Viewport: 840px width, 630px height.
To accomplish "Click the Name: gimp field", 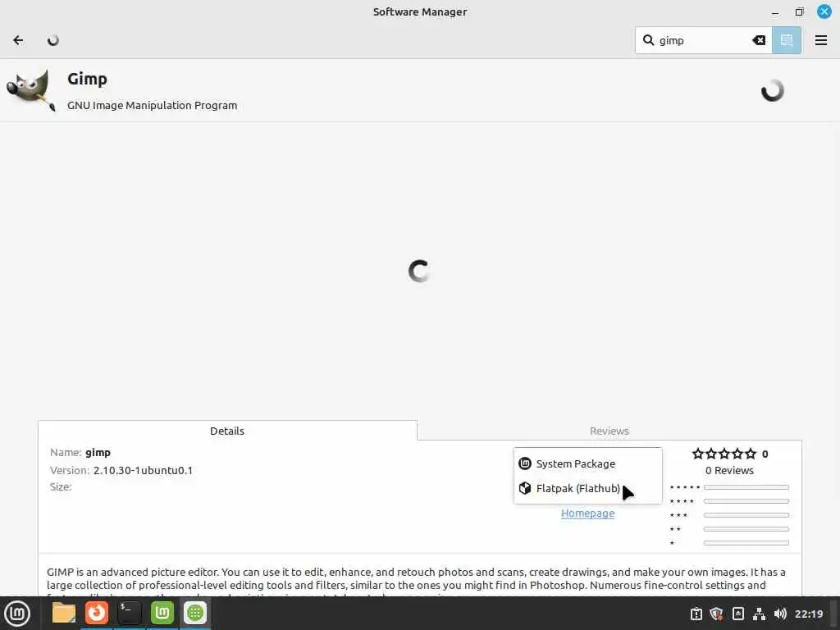I will click(x=80, y=453).
